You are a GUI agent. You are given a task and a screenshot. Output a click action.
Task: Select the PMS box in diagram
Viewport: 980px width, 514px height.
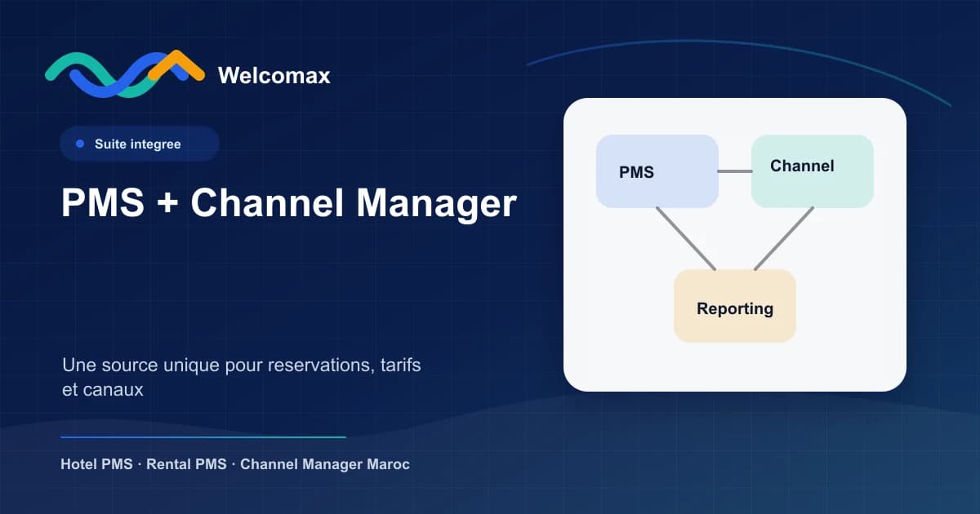(657, 171)
